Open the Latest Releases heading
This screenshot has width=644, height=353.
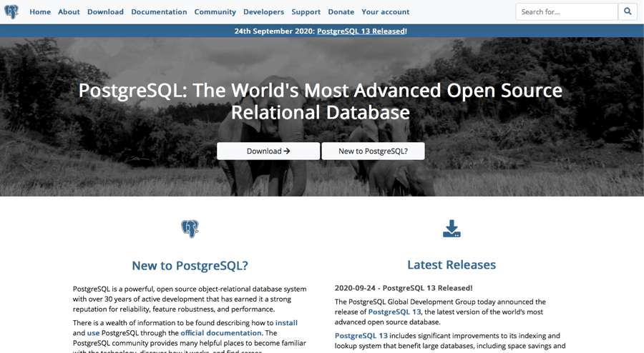click(x=452, y=265)
